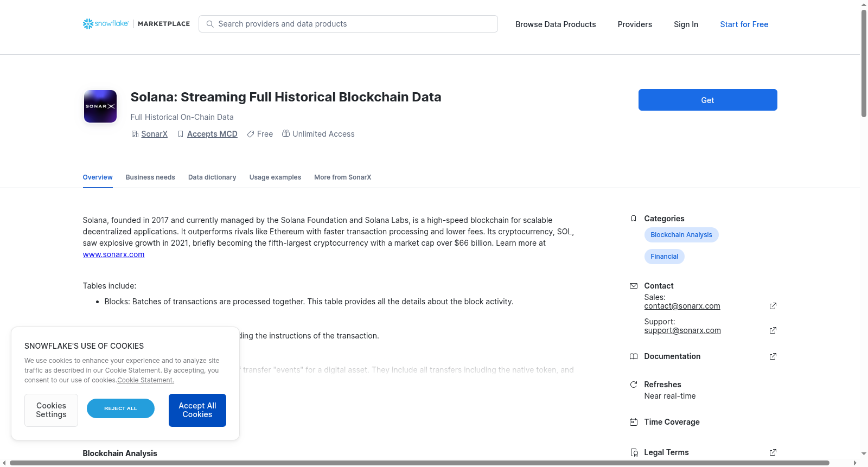Image resolution: width=868 pixels, height=467 pixels.
Task: Open the Data dictionary tab
Action: tap(212, 177)
